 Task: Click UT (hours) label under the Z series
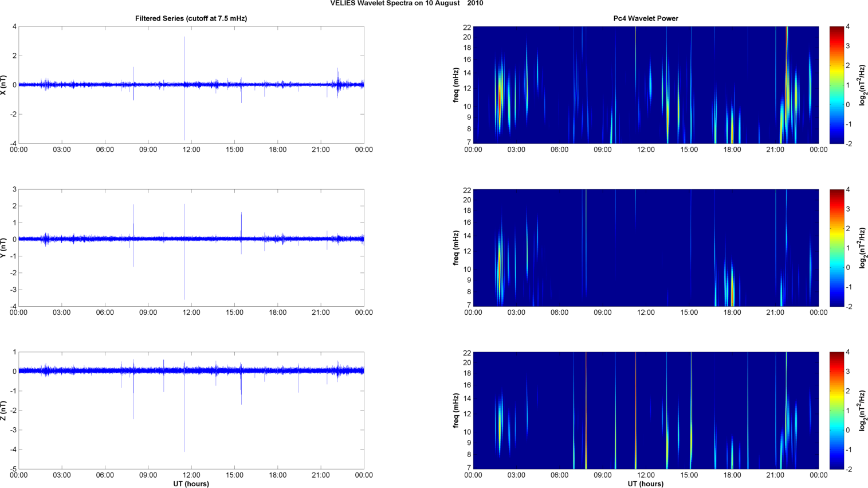[x=191, y=483]
